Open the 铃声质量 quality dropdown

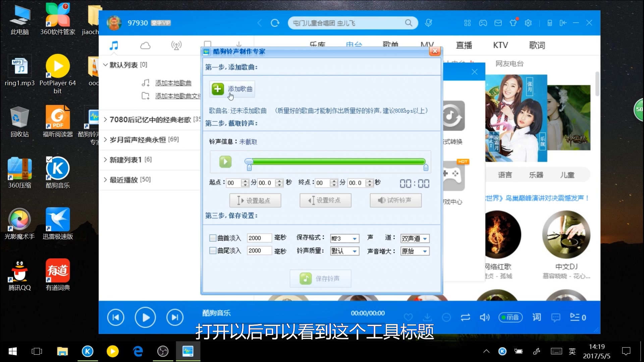345,251
